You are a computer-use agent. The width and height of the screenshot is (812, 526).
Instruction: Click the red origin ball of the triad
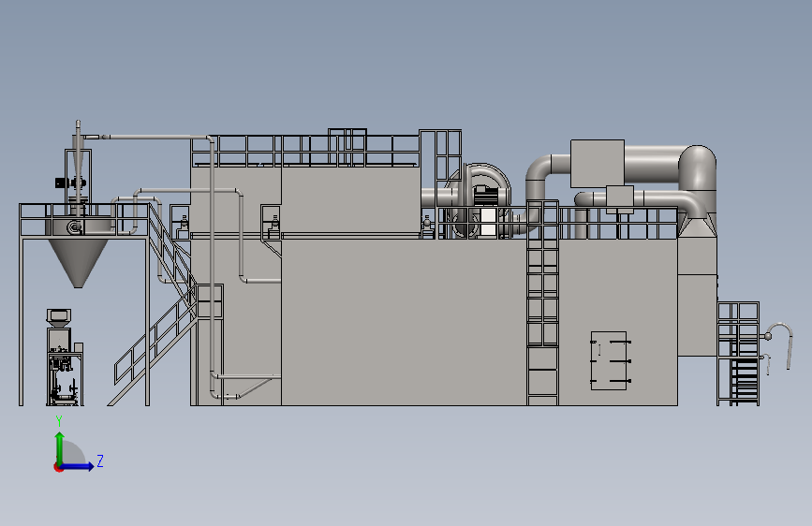[57, 467]
